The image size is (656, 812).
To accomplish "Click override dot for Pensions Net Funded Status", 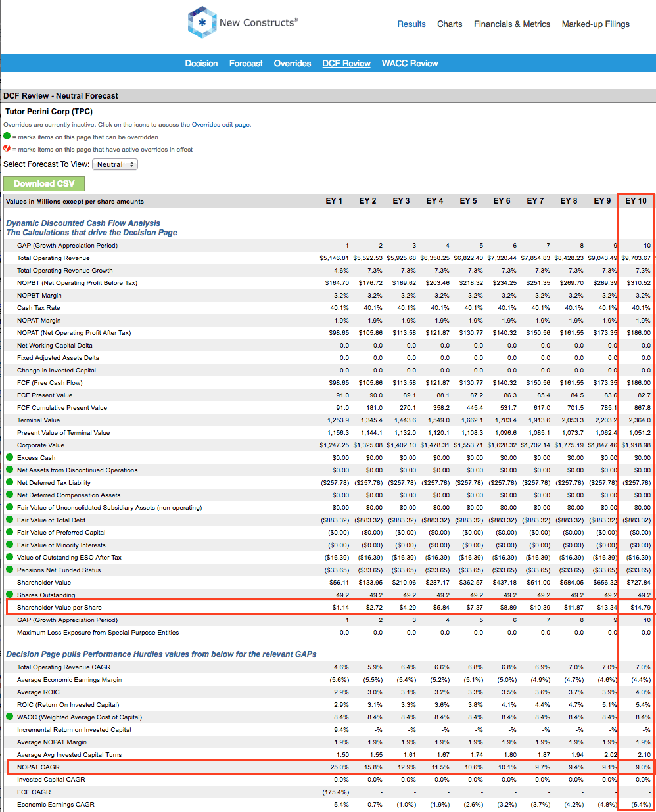I will click(10, 570).
